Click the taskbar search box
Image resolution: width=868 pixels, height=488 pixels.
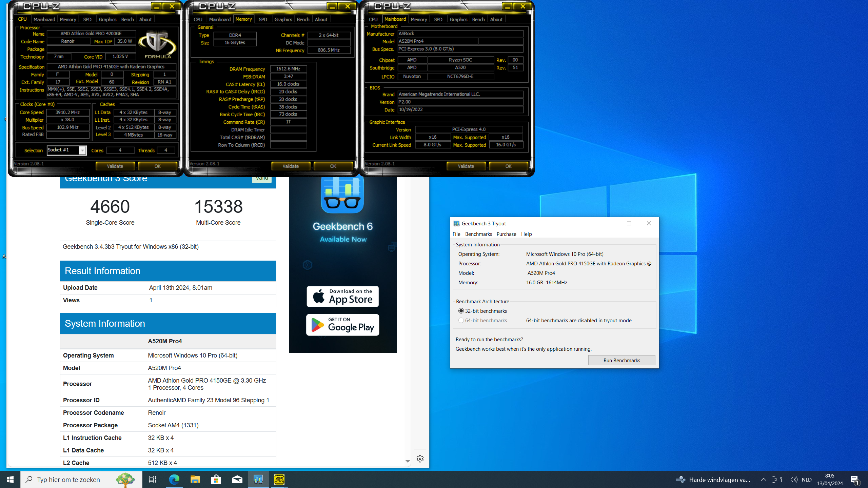point(81,480)
